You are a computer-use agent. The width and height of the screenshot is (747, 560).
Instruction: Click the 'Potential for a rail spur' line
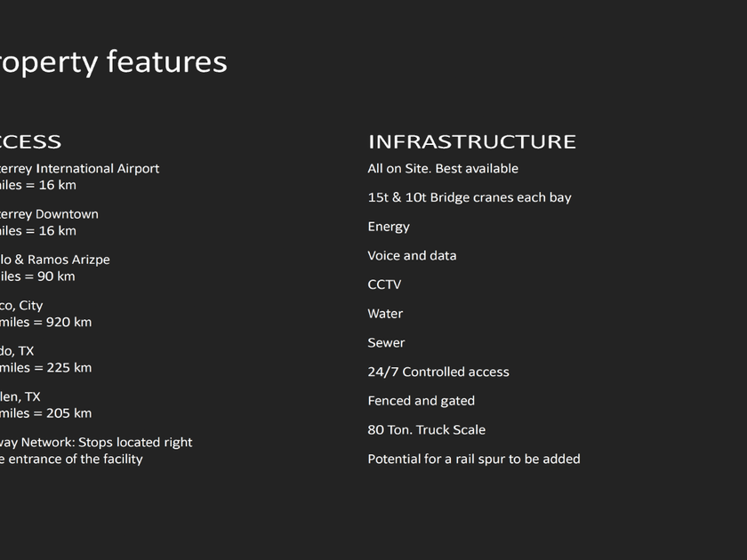pos(474,460)
